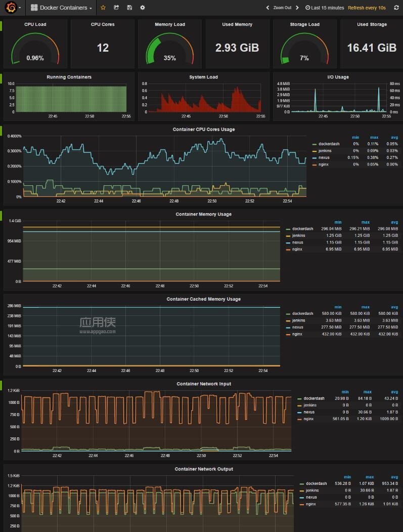Refresh dashboard using the refresh icon
The width and height of the screenshot is (403, 532).
pyautogui.click(x=396, y=8)
